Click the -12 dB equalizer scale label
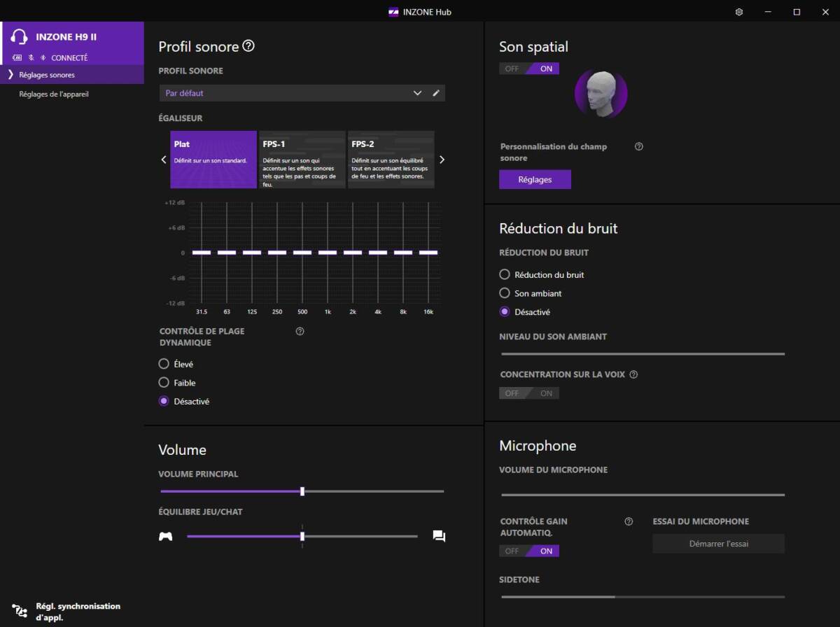840x627 pixels. (175, 303)
